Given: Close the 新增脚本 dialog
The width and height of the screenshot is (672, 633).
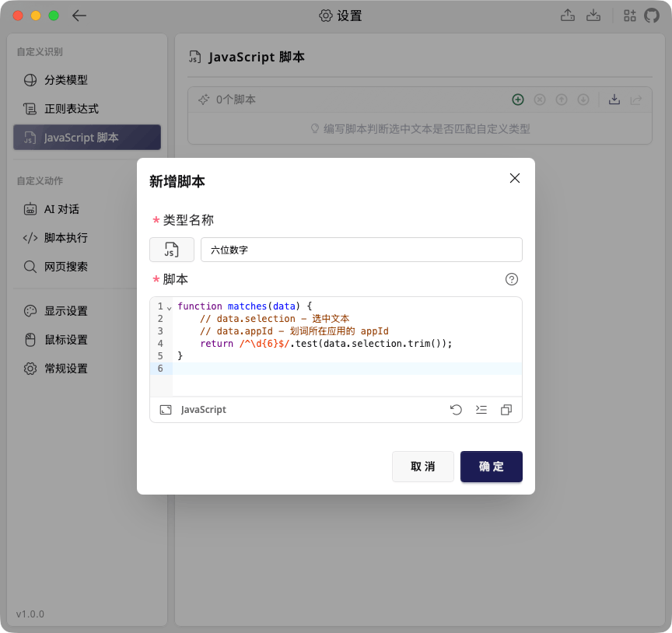Looking at the screenshot, I should tap(515, 178).
